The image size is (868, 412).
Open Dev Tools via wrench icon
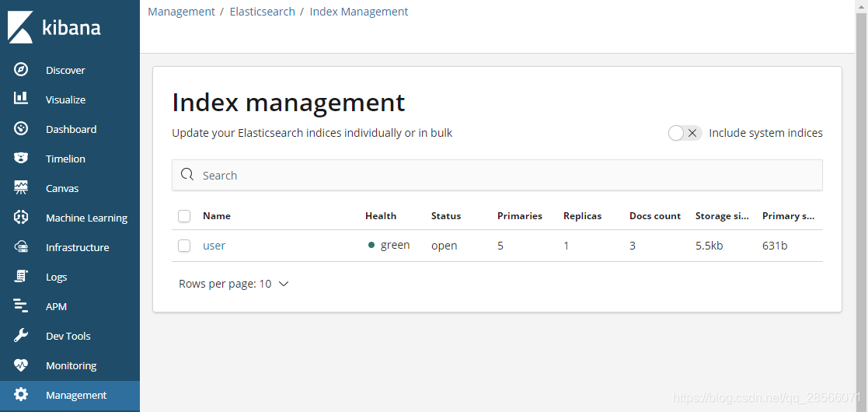pyautogui.click(x=20, y=336)
